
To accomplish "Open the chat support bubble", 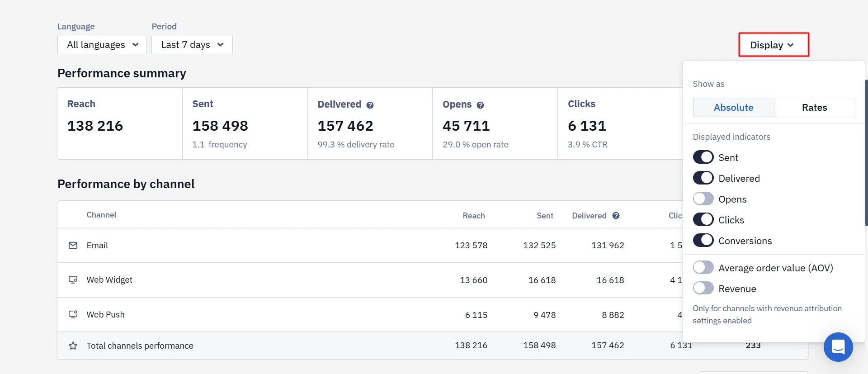I will click(838, 347).
